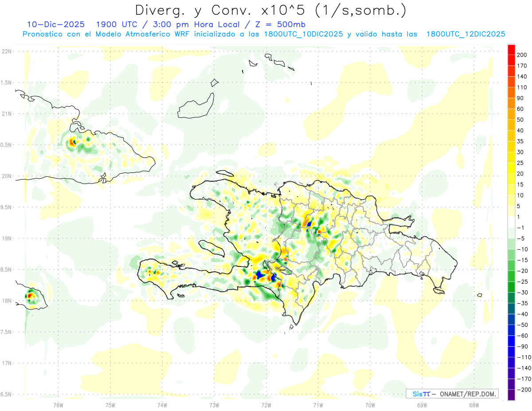Screen dimensions: 532x411
Task: Click the '-140' color scale label
Action: coord(524,368)
